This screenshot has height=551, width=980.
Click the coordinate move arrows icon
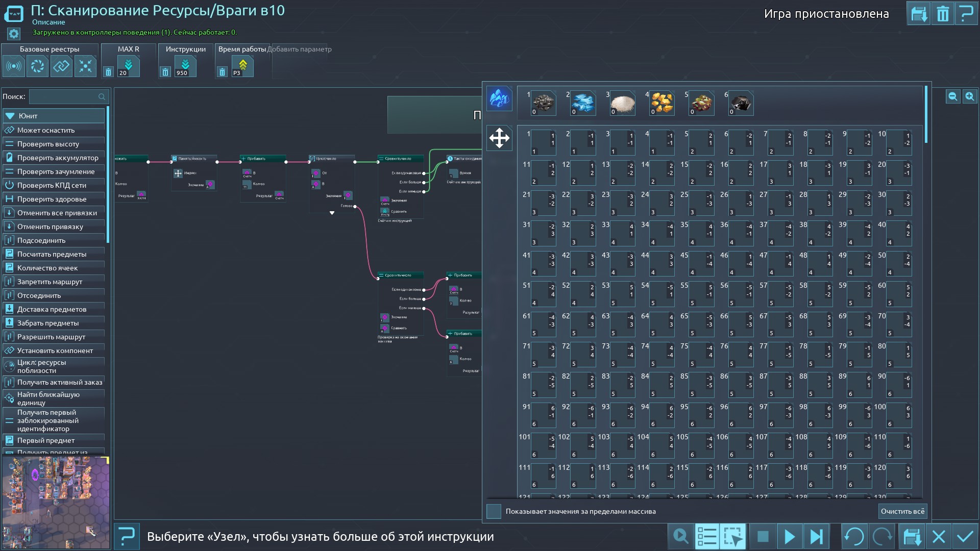tap(499, 138)
